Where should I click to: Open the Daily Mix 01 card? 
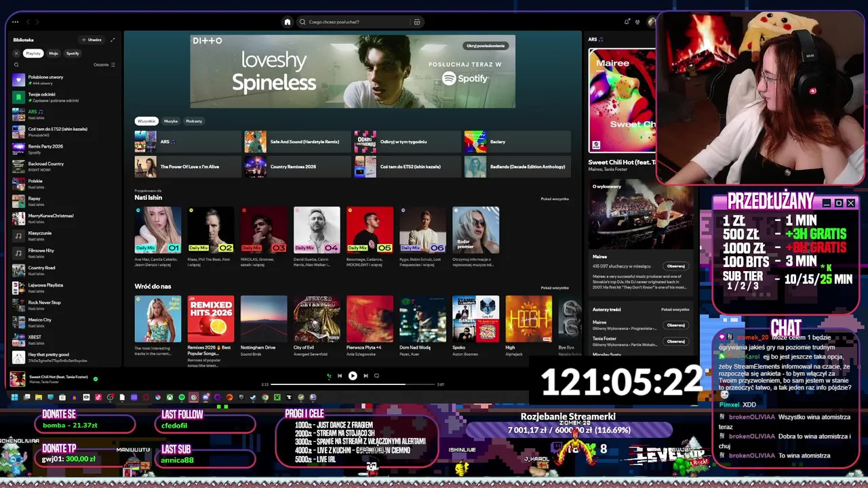(157, 237)
